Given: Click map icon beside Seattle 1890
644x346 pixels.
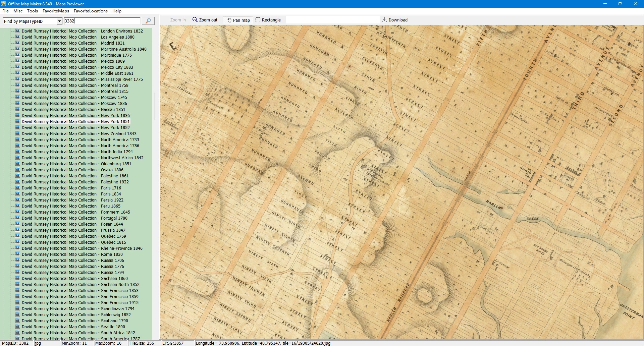Looking at the screenshot, I should tap(17, 327).
